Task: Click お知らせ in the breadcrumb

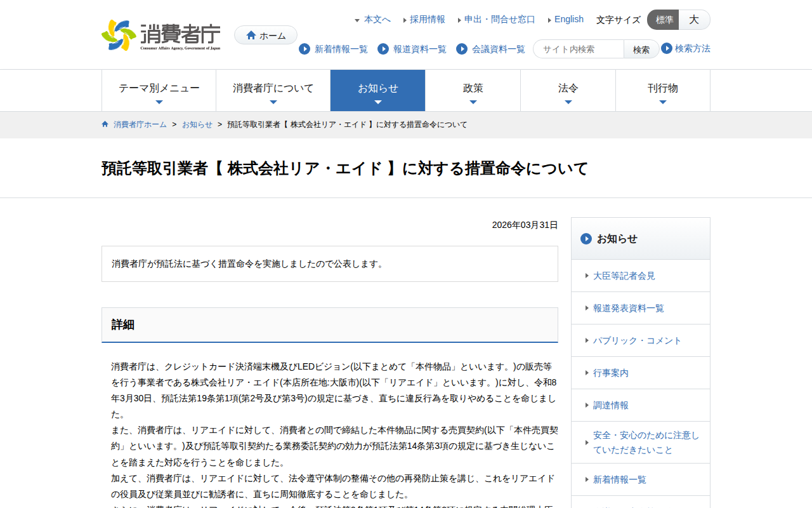Action: coord(197,124)
